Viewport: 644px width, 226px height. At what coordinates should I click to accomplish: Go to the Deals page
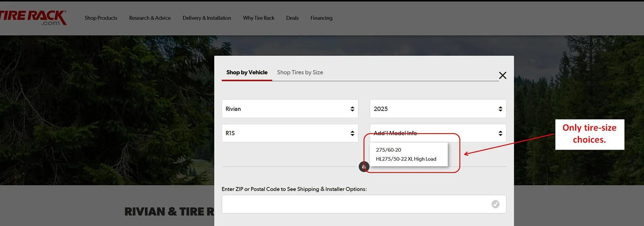[x=292, y=18]
